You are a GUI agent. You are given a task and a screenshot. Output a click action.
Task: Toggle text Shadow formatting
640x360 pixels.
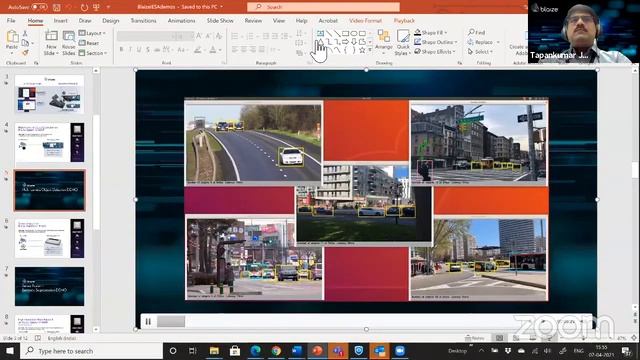tap(148, 50)
